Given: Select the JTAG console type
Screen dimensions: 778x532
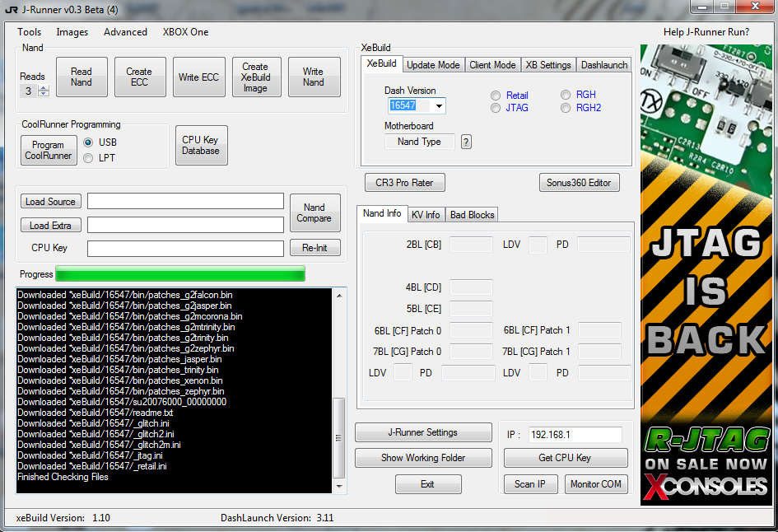Looking at the screenshot, I should (x=495, y=107).
